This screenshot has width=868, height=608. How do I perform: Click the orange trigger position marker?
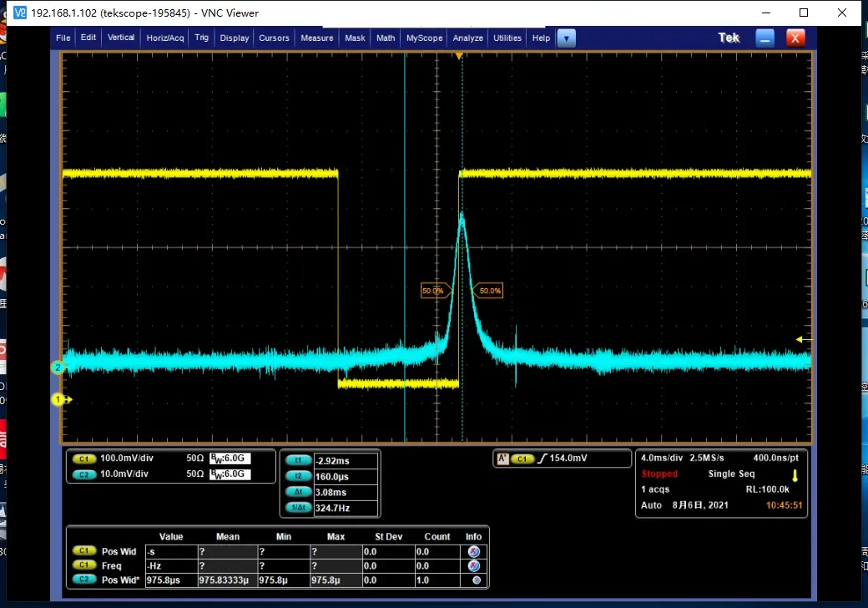[458, 56]
